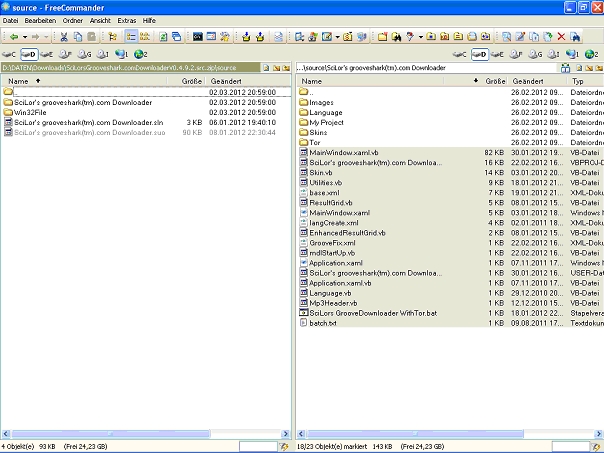Viewport: 604px width, 453px height.
Task: Select left panel drive G
Action: tap(84, 54)
